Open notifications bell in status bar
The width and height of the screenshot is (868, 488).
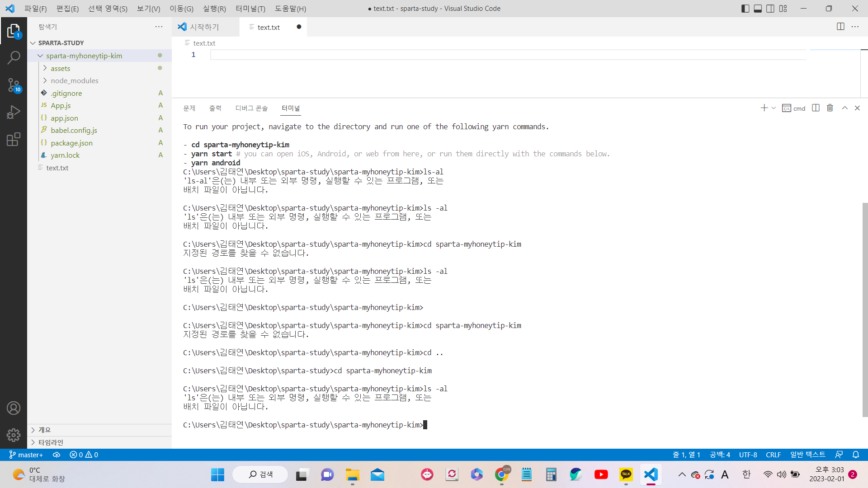[856, 455]
